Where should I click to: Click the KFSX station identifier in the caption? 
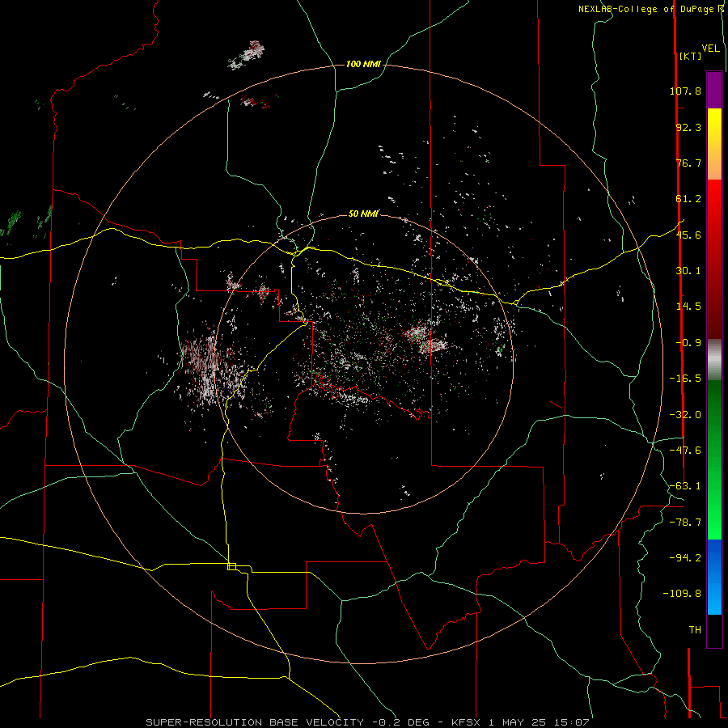pyautogui.click(x=467, y=722)
